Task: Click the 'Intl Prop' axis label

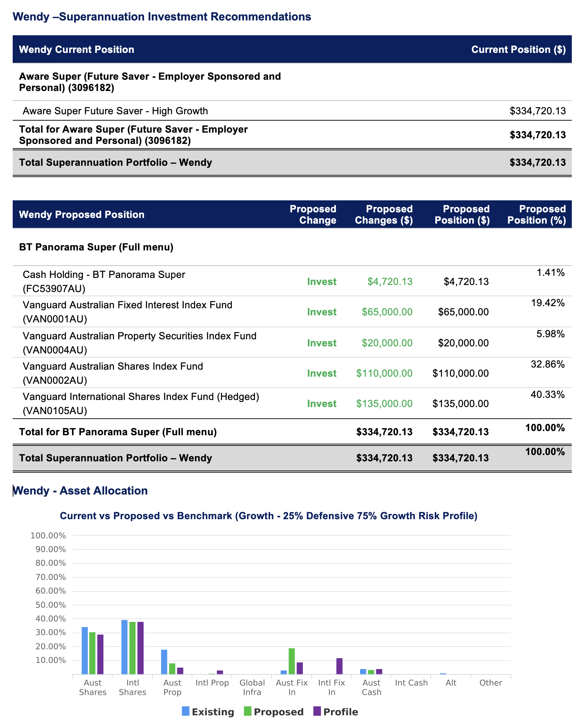Action: point(212,683)
